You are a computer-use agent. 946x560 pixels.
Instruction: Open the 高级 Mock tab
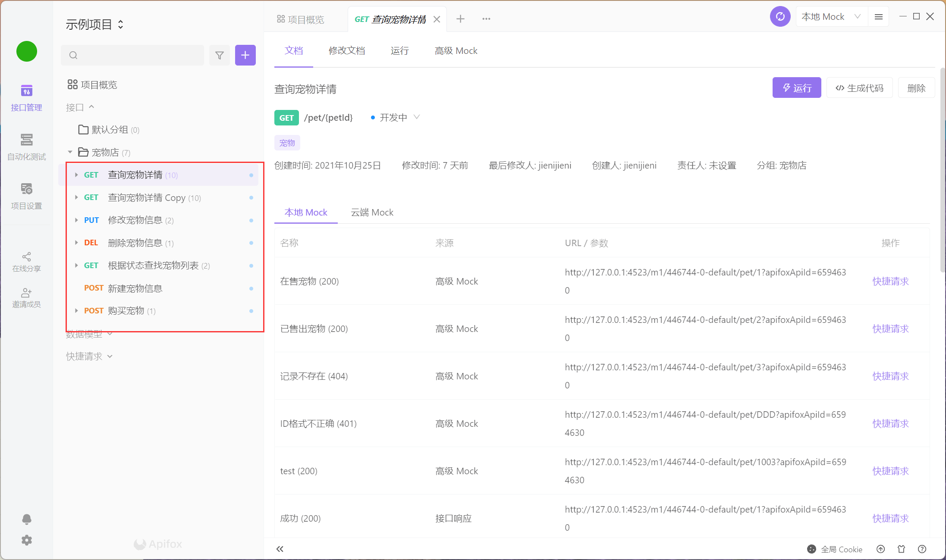[456, 50]
